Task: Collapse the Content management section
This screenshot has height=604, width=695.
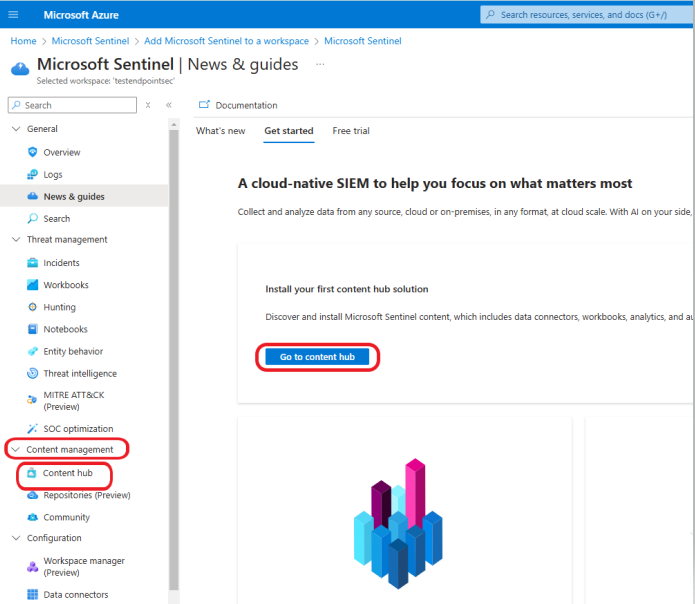Action: pyautogui.click(x=15, y=449)
